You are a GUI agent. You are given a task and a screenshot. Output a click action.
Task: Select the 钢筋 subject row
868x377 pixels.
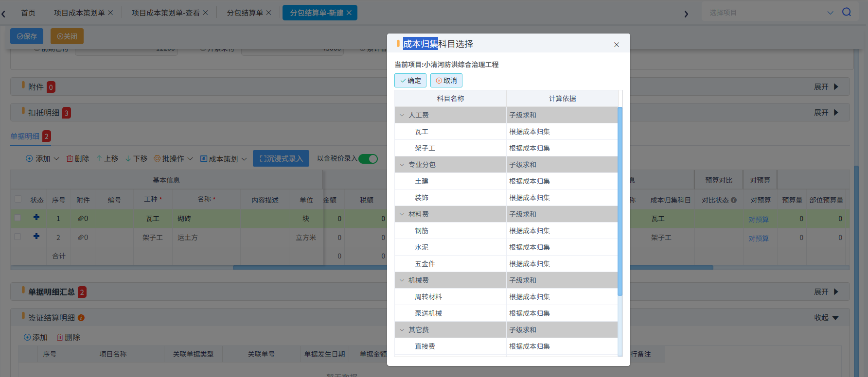506,231
